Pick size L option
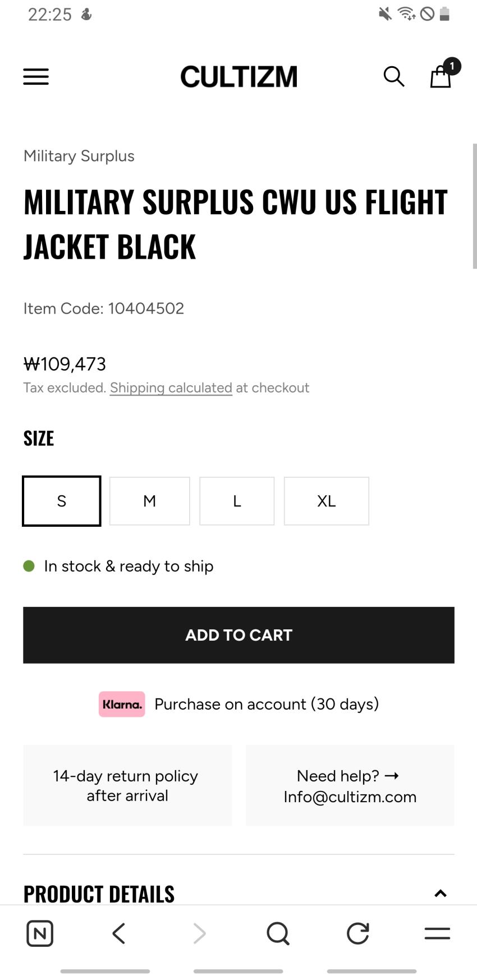 coord(237,501)
